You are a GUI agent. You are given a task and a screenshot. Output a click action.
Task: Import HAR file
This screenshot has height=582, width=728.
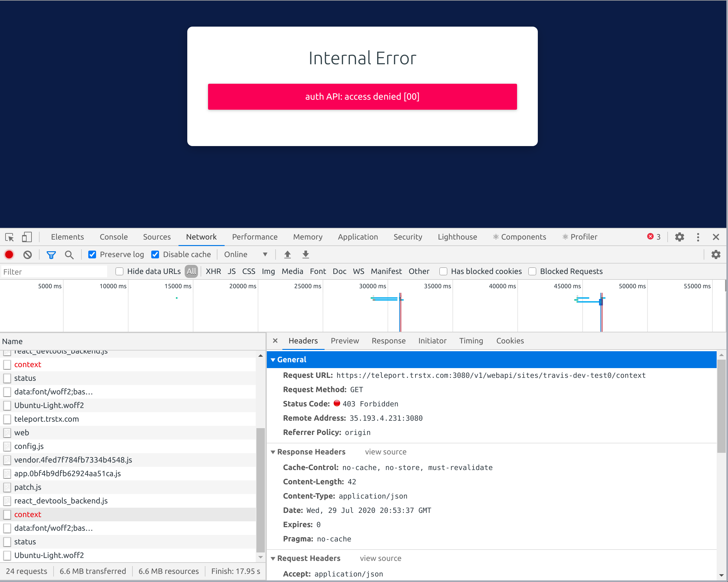[287, 254]
